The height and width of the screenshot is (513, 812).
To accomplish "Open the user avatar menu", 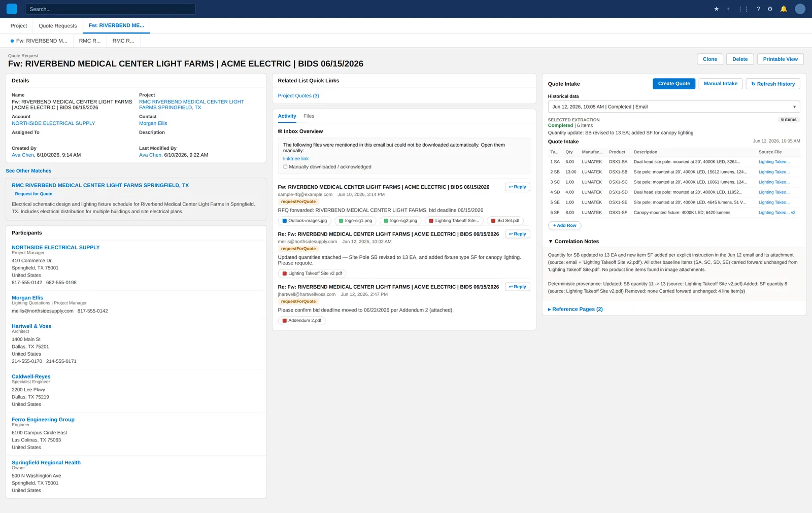I will click(x=800, y=9).
